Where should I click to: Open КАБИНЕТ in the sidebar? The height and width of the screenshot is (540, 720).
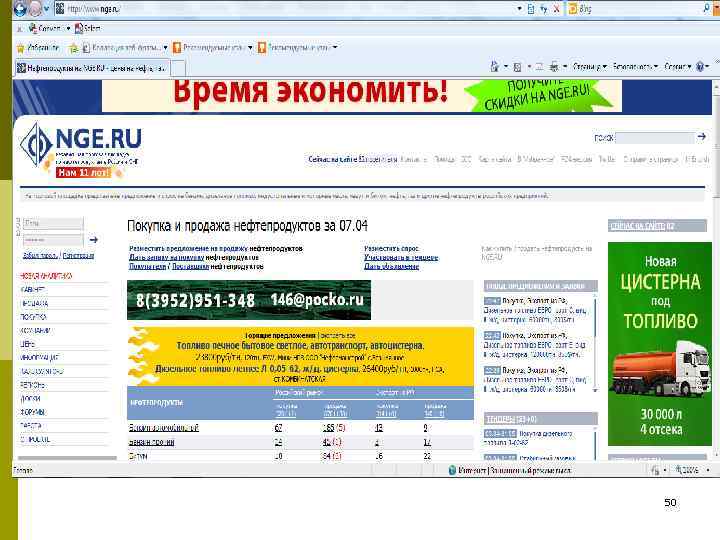point(33,290)
